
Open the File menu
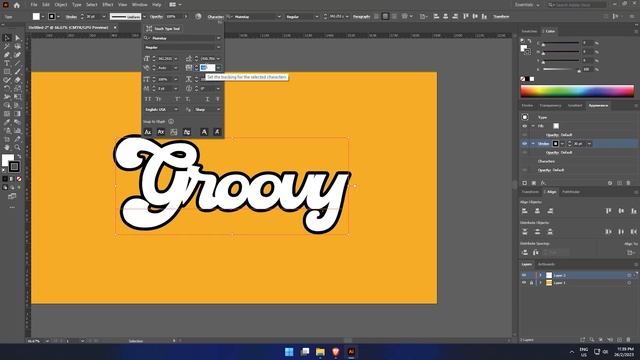[x=34, y=5]
